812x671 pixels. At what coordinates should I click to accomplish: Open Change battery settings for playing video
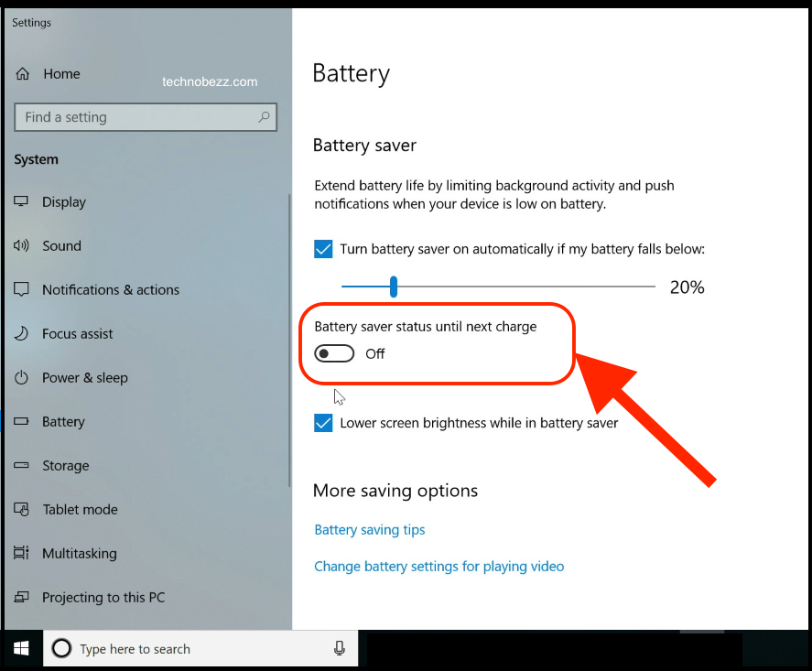click(x=439, y=567)
